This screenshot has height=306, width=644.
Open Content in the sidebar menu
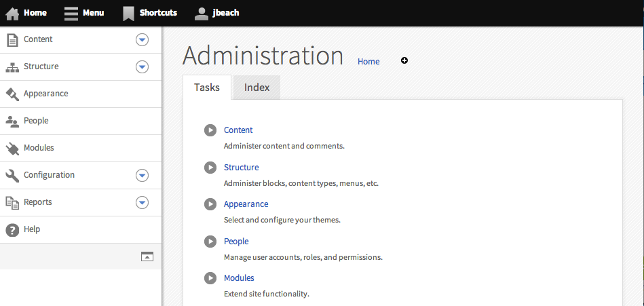[38, 39]
